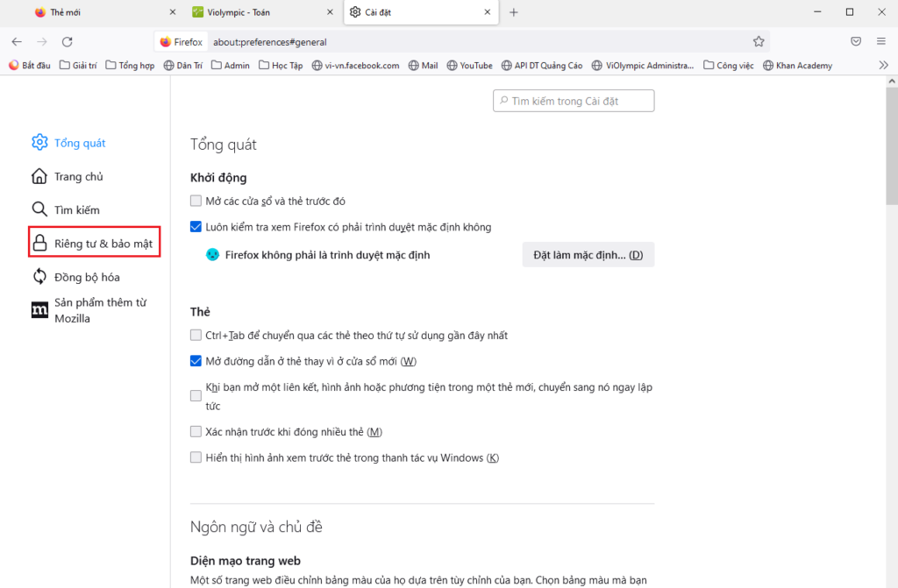
Task: Click the scrollbar up arrow
Action: [892, 81]
